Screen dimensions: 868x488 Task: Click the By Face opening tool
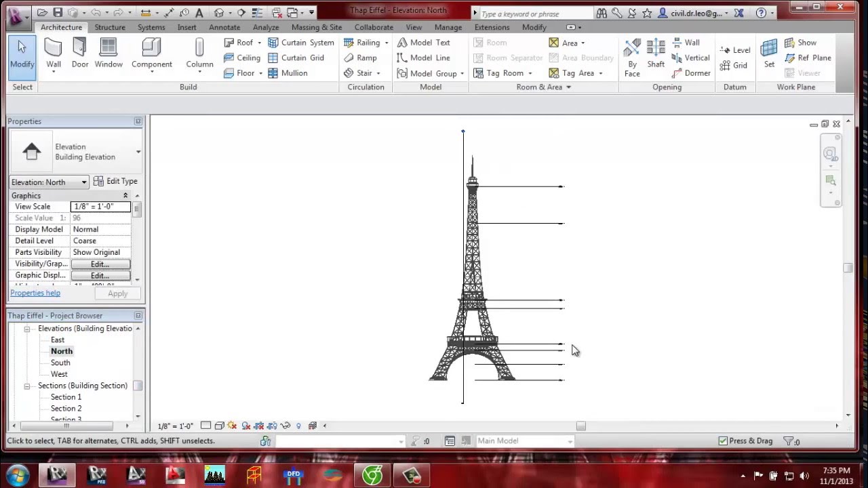click(x=632, y=58)
